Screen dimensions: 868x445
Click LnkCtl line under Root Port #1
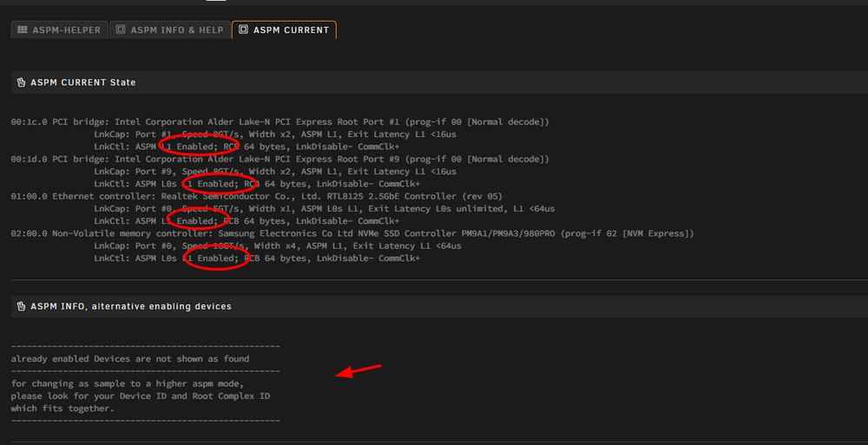tap(247, 147)
